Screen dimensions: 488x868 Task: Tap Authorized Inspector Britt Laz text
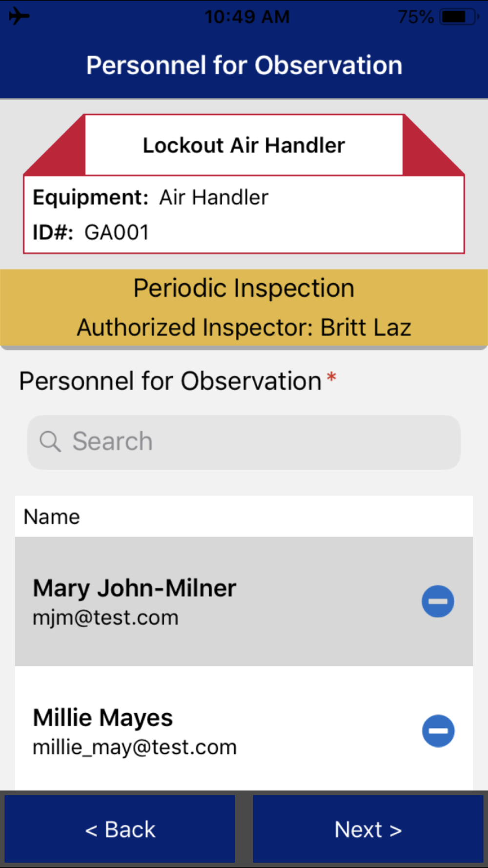pos(244,327)
